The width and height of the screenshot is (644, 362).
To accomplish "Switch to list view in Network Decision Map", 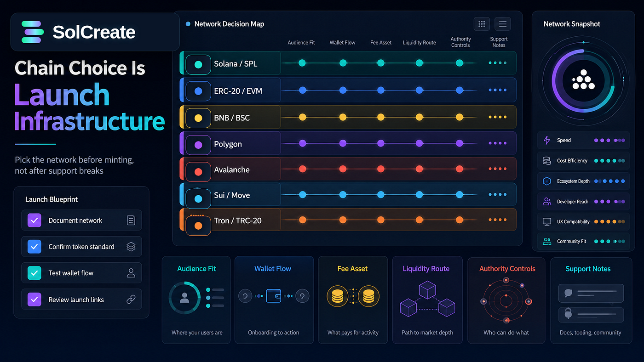I will coord(502,24).
